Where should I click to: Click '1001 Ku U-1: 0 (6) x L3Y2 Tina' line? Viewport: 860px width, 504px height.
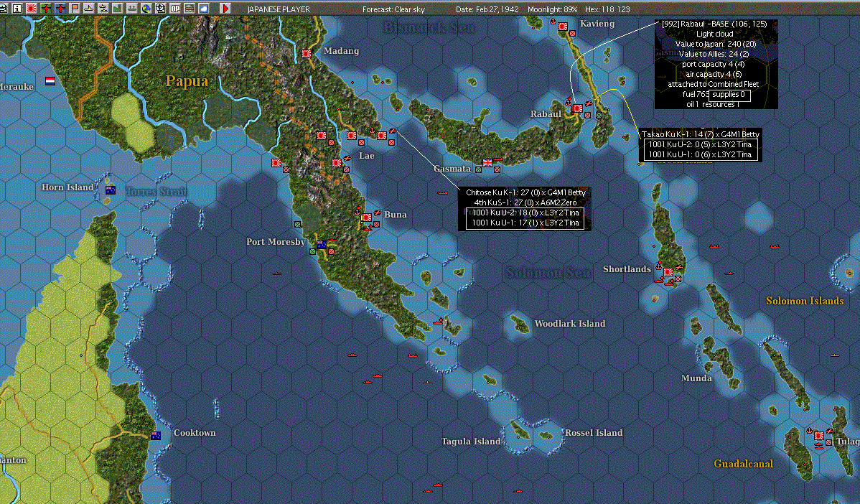700,154
